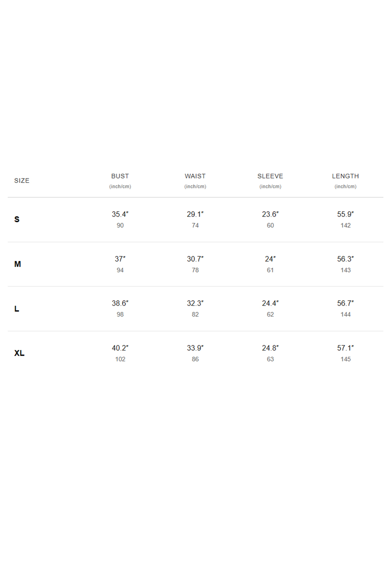This screenshot has height=588, width=392.
Task: Select the size M row label
Action: point(18,264)
